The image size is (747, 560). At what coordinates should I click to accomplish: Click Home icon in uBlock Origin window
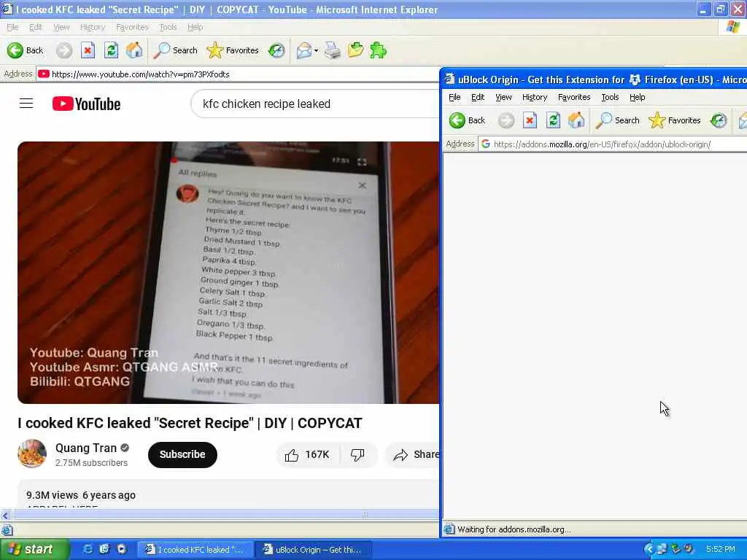point(576,120)
